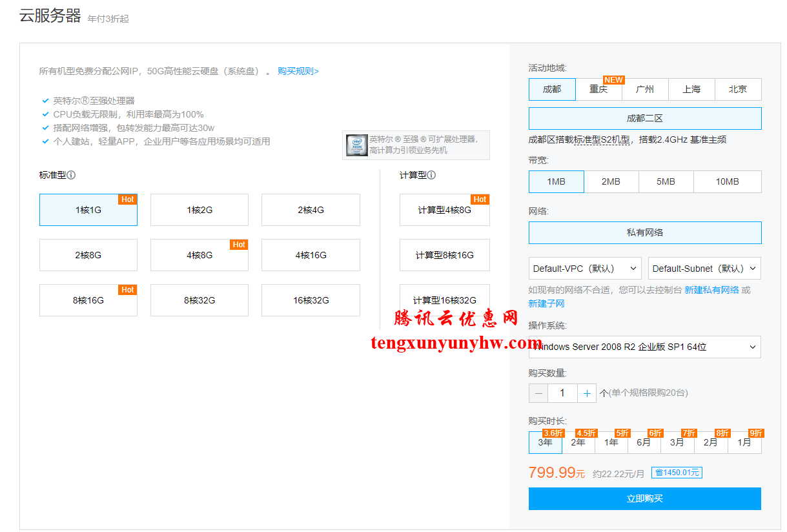Screen dimensions: 787x532
Task: Pick the 4核8G standard instance
Action: click(x=199, y=255)
